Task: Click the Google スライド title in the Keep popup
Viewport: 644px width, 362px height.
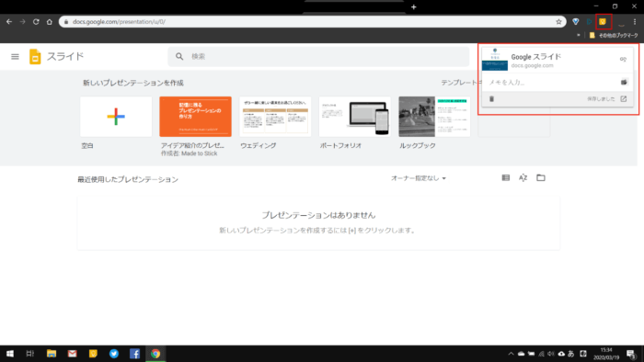Action: click(536, 57)
